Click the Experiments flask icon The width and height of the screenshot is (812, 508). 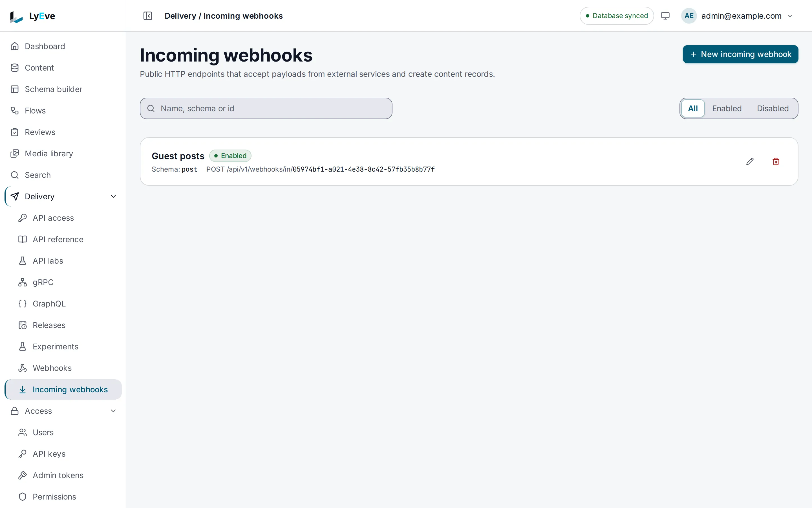point(23,347)
